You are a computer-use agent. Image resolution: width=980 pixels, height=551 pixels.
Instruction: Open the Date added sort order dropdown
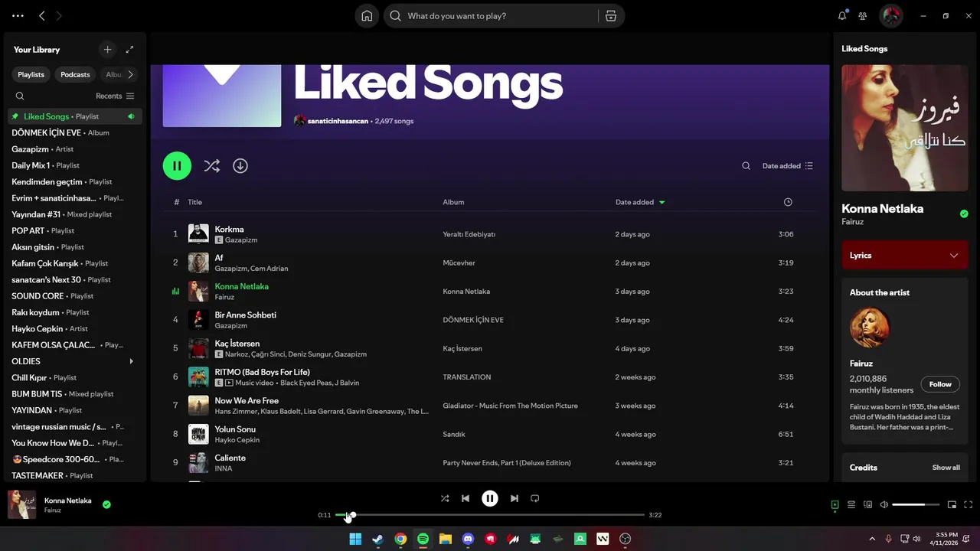coord(788,166)
